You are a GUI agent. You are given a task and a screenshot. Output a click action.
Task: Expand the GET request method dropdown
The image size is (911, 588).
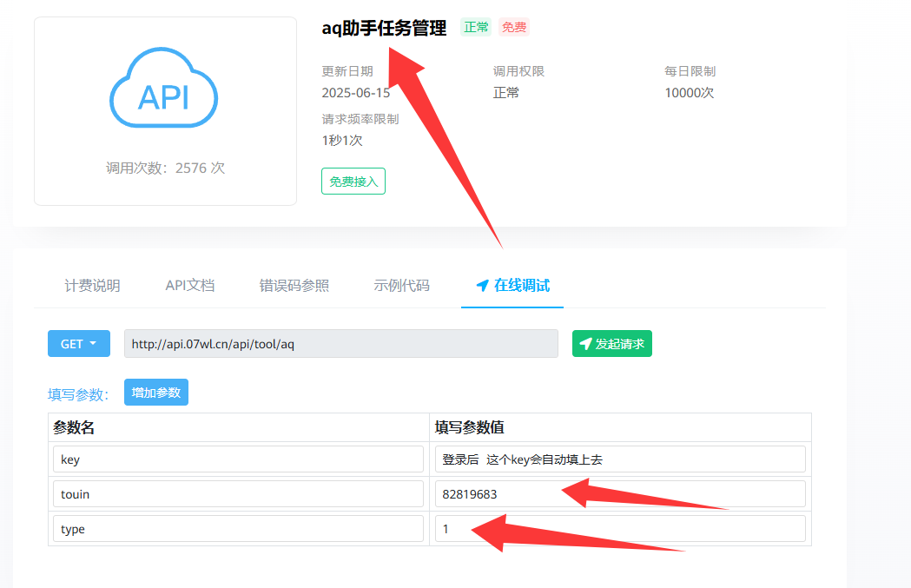pyautogui.click(x=79, y=344)
